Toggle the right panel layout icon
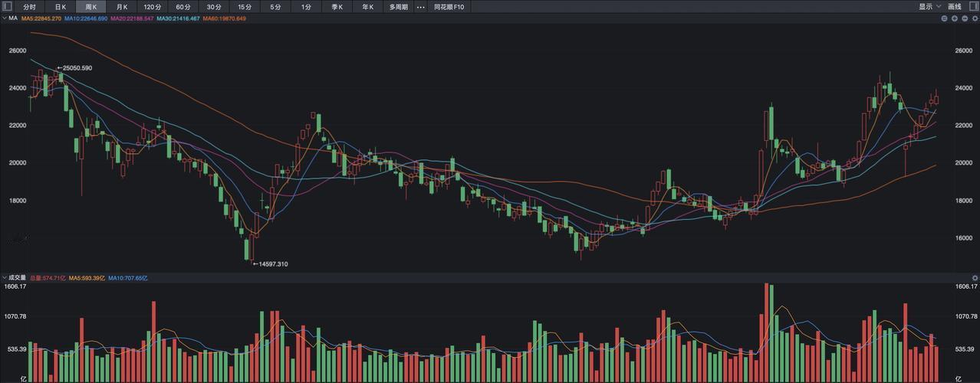This screenshot has width=980, height=383. (974, 6)
